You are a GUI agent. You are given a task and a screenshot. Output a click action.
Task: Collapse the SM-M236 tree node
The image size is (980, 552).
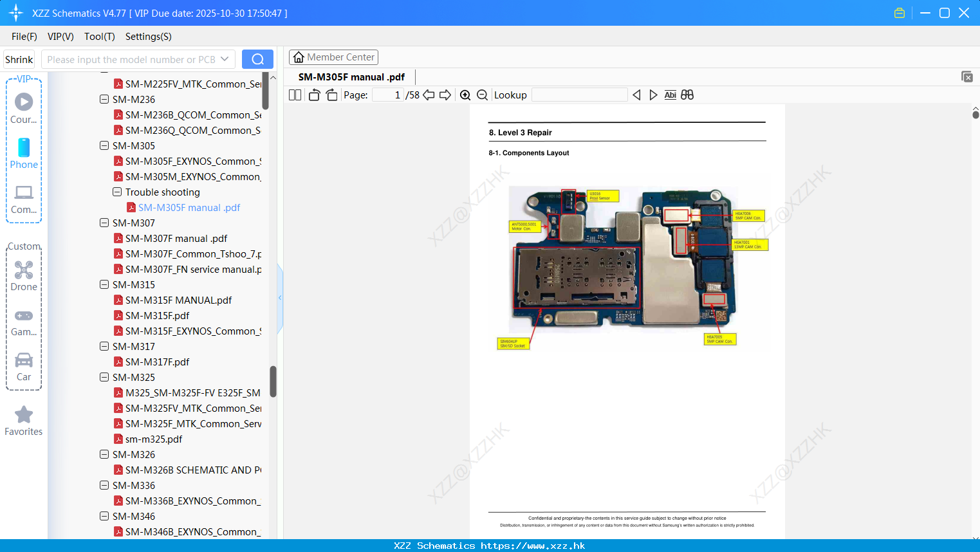click(x=104, y=99)
